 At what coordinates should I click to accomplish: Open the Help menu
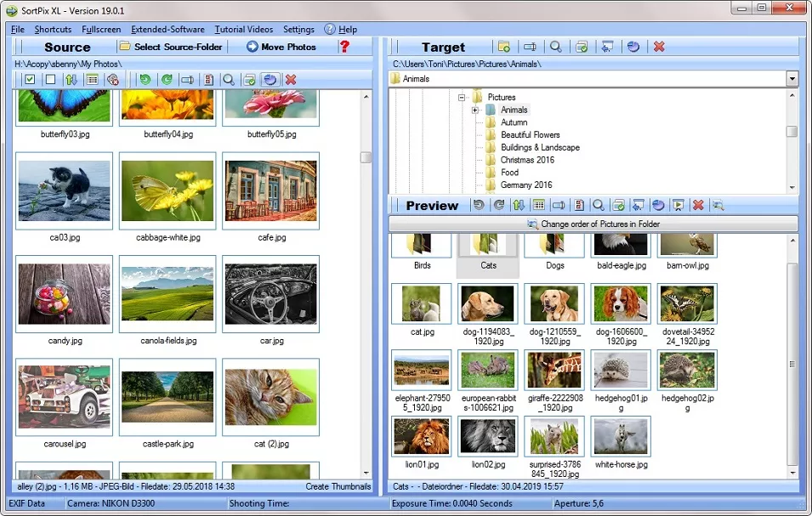(x=341, y=29)
